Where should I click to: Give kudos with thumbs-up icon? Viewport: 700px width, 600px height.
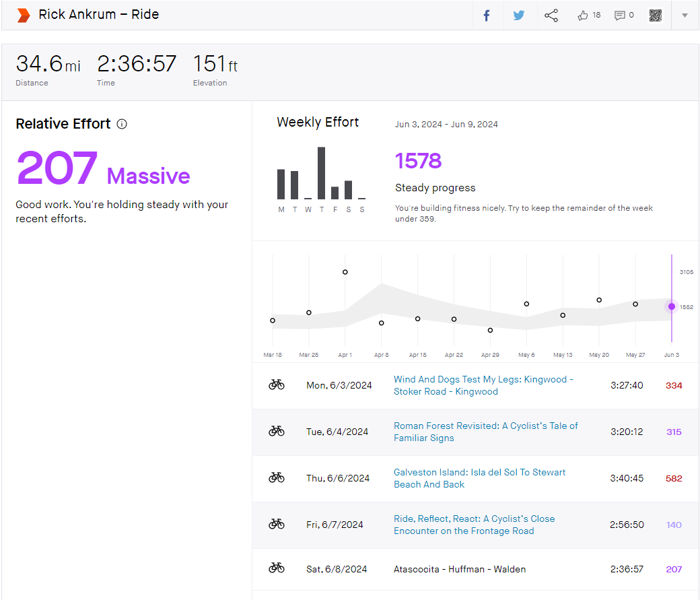tap(583, 15)
